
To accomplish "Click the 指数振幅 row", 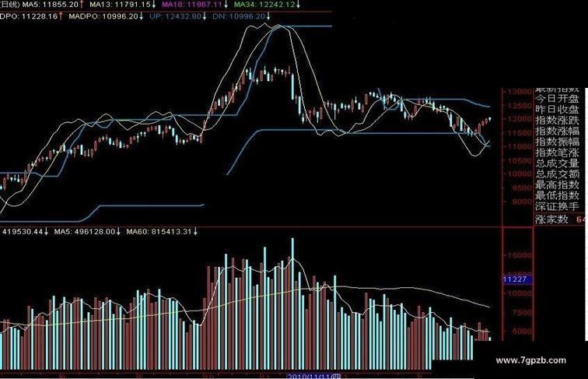I will pos(557,142).
